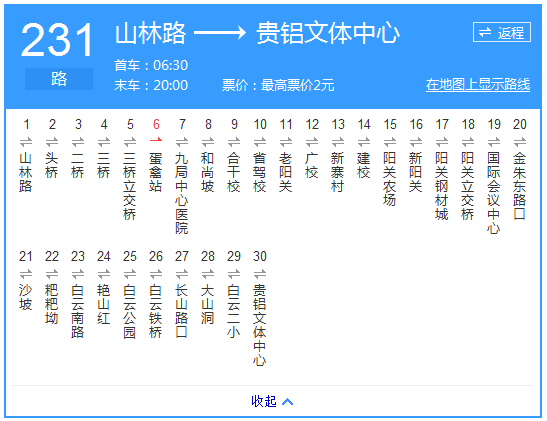This screenshot has height=421, width=547.
Task: Select stop 白云公园
Action: (130, 311)
